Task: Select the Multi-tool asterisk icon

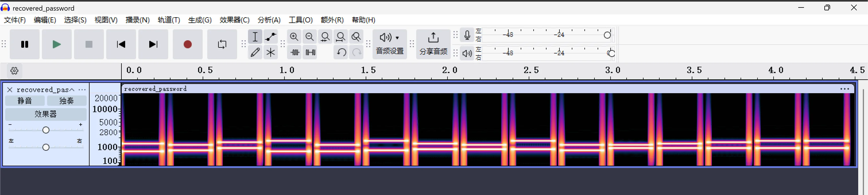Action: point(271,52)
